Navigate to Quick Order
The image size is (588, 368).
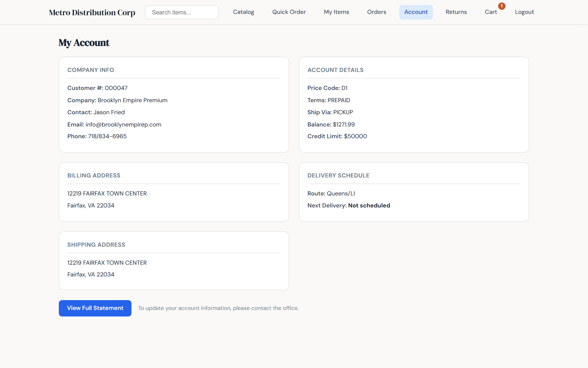[289, 12]
